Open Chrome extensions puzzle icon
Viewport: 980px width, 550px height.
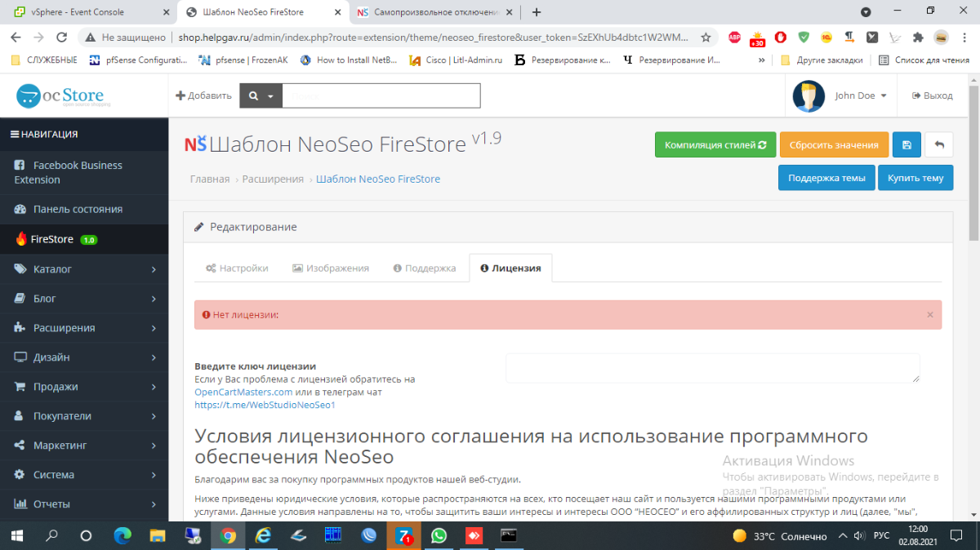point(918,38)
